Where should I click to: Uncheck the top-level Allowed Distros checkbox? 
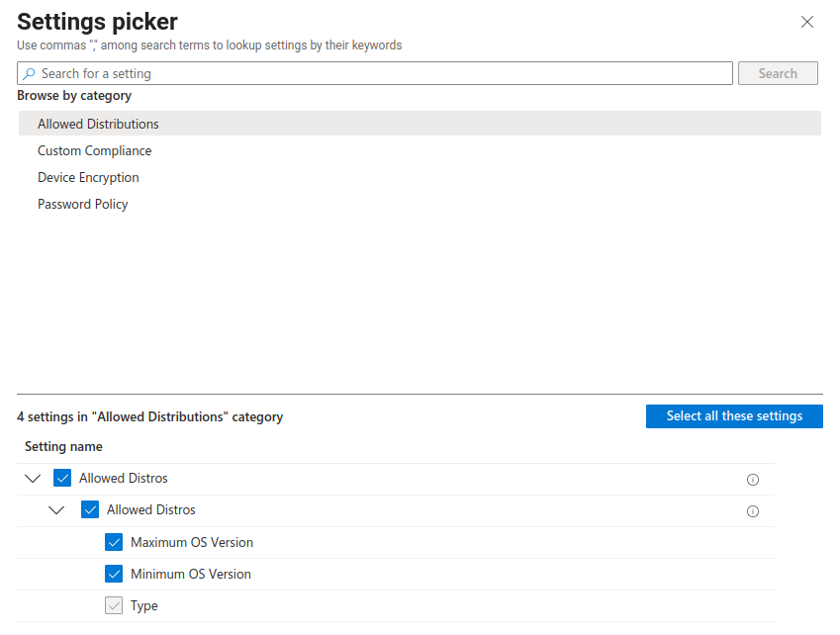[62, 479]
